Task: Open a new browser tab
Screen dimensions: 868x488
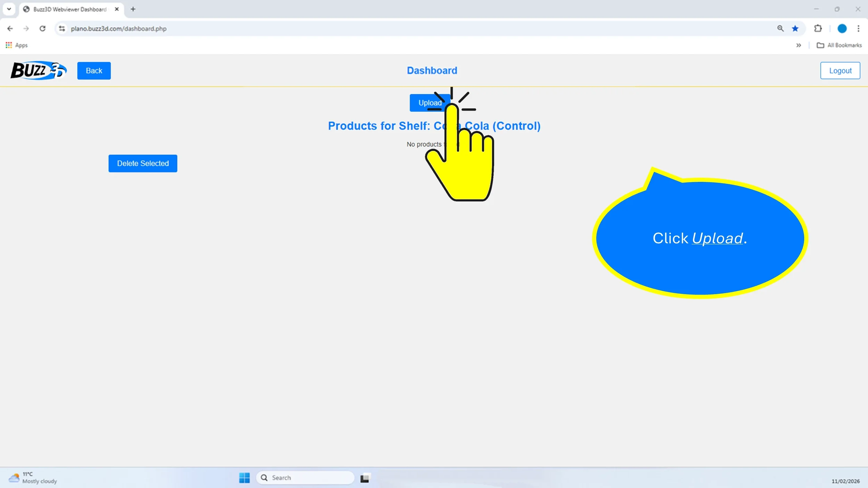Action: point(133,9)
